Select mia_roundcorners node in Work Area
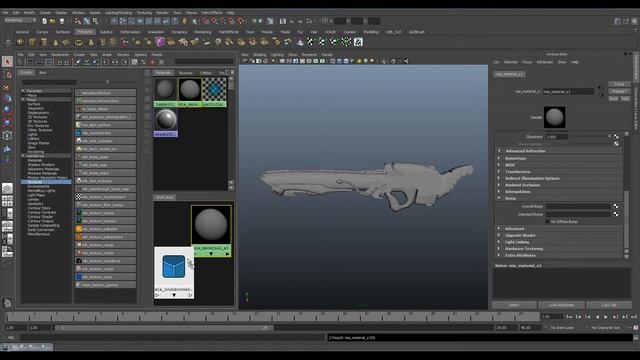The width and height of the screenshot is (640, 360). (174, 272)
